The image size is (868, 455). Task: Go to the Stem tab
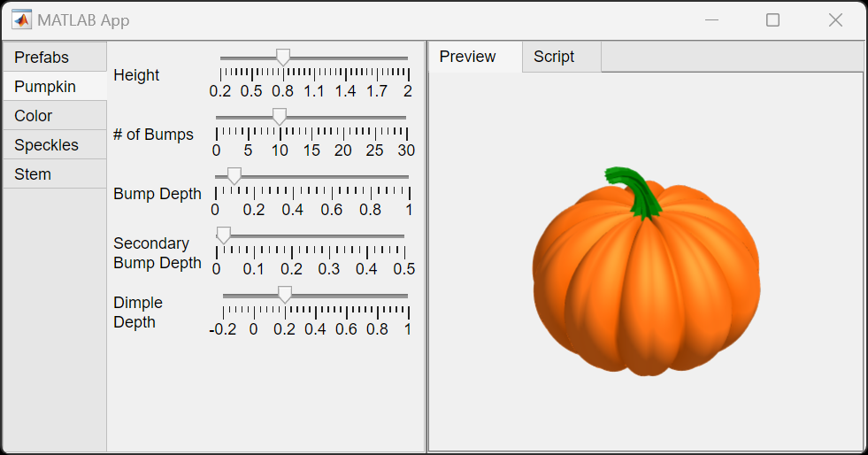[x=33, y=174]
